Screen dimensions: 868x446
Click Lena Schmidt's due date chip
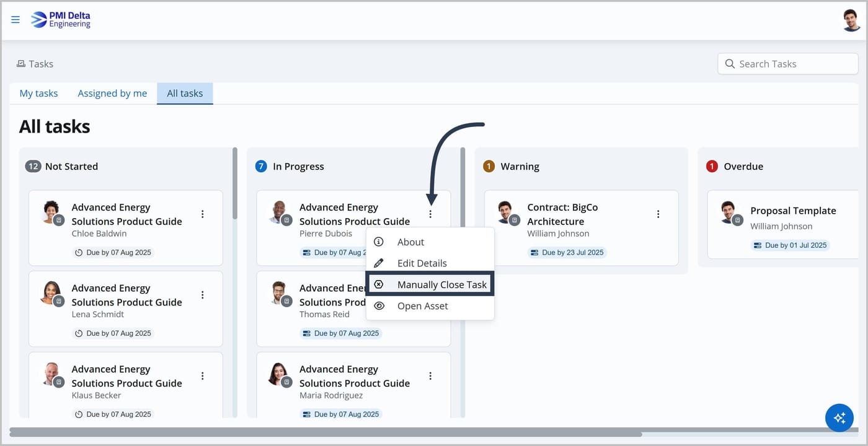pyautogui.click(x=112, y=333)
